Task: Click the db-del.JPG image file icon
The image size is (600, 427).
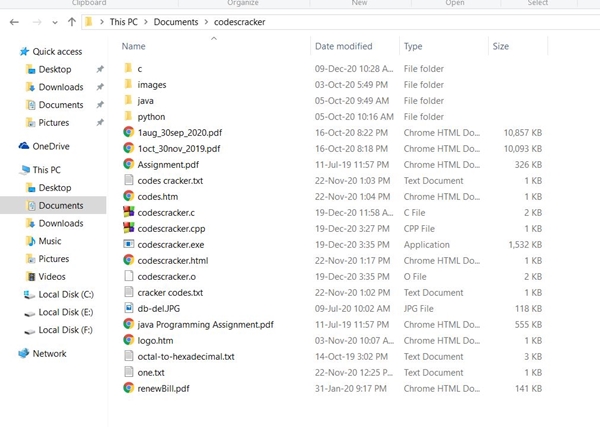Action: [x=128, y=308]
